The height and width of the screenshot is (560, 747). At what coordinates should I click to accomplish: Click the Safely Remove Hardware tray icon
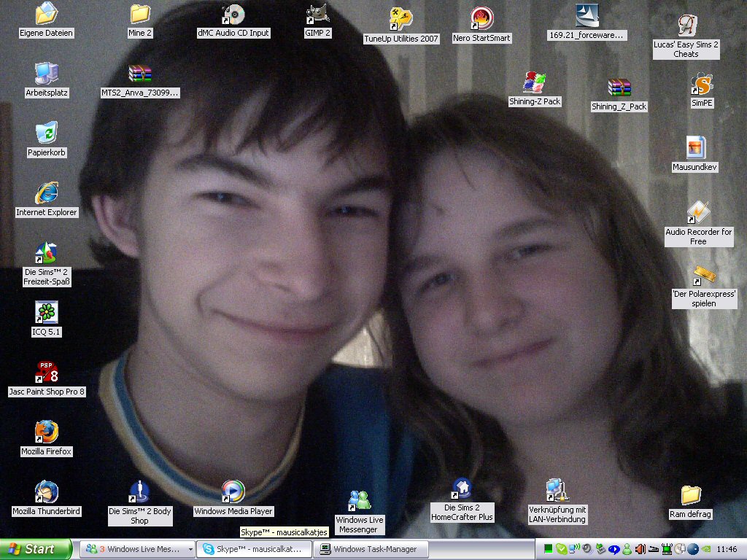601,549
